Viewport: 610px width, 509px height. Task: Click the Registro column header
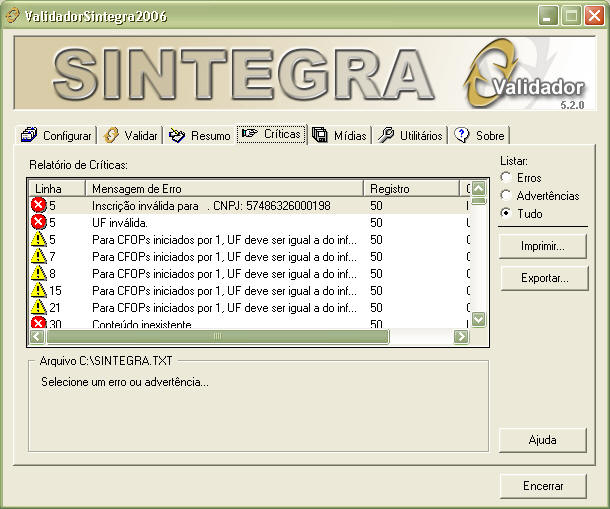(412, 189)
